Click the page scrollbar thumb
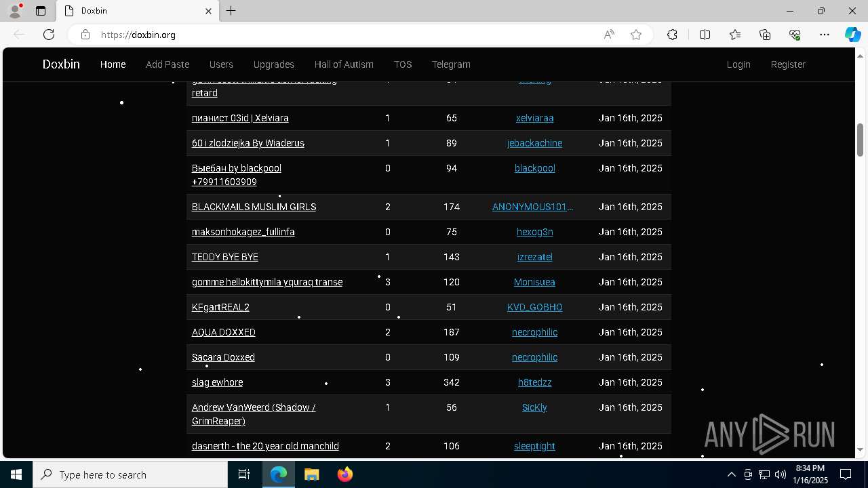The height and width of the screenshot is (488, 868). [x=860, y=140]
